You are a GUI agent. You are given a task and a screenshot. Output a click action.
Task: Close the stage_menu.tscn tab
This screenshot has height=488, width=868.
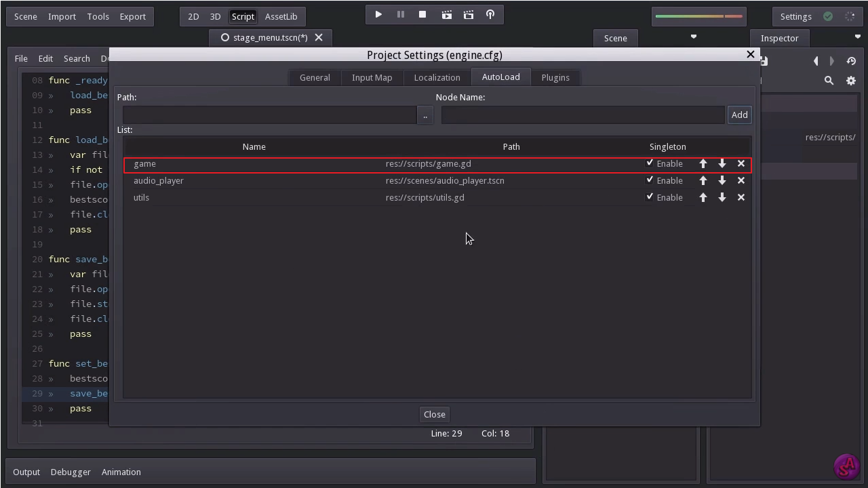pos(319,37)
